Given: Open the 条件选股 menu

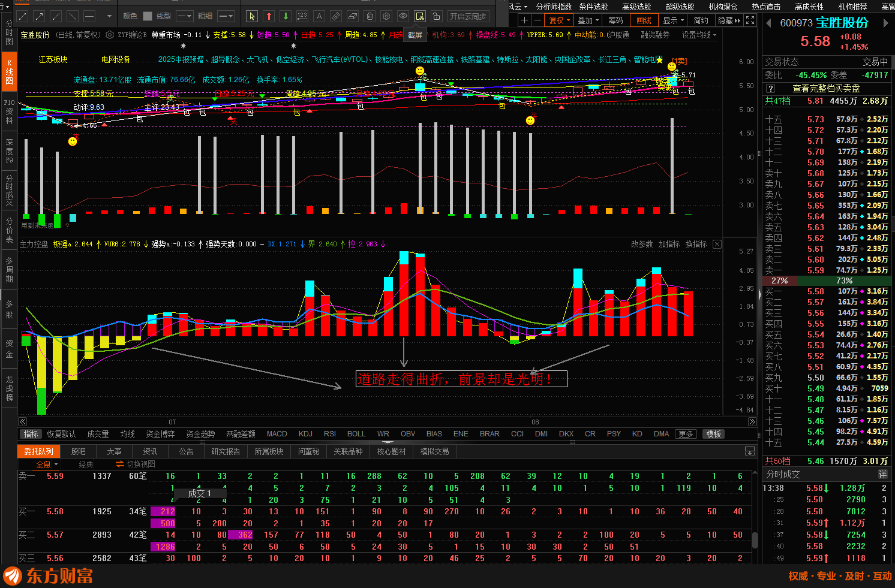Looking at the screenshot, I should [593, 7].
